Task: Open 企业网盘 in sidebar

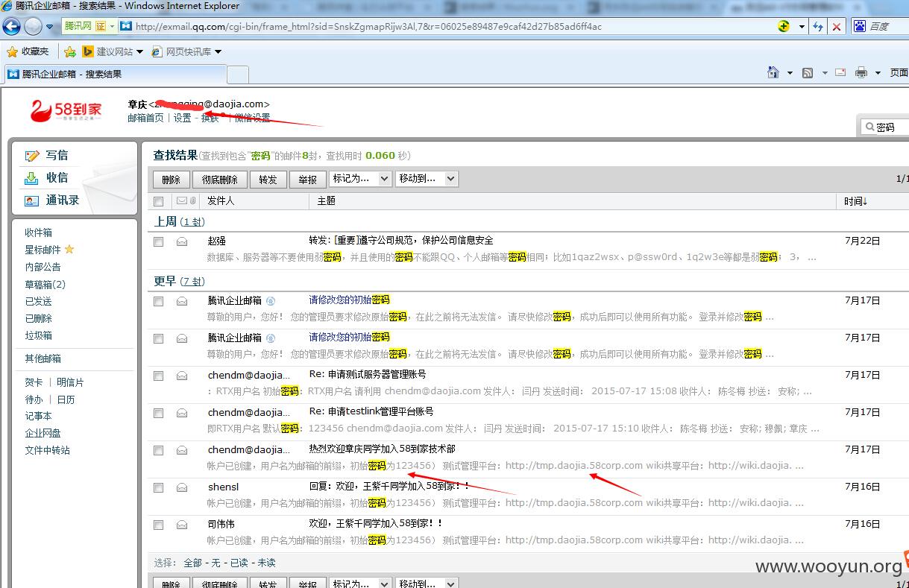Action: click(x=43, y=433)
